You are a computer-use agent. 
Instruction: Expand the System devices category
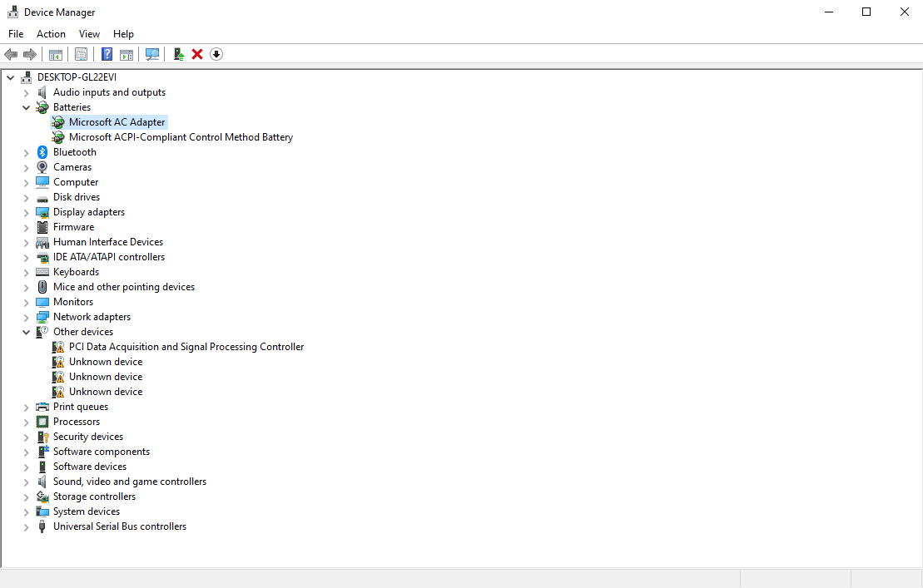pos(26,512)
